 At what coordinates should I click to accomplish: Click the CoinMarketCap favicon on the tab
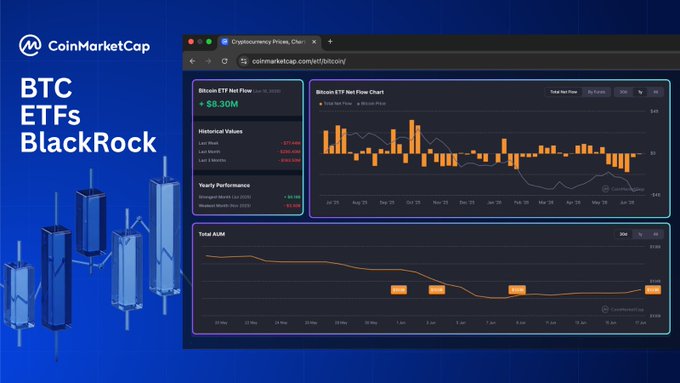pyautogui.click(x=225, y=42)
